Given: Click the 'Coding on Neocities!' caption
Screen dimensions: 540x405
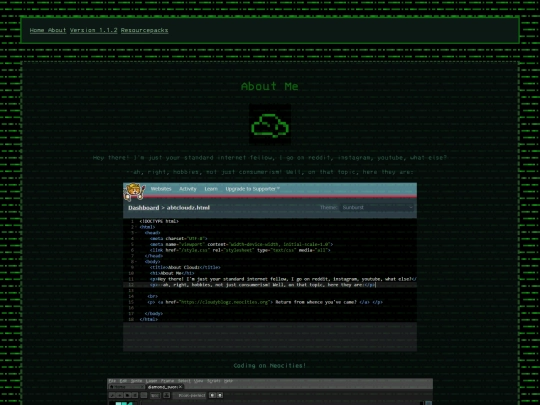Looking at the screenshot, I should (x=270, y=365).
